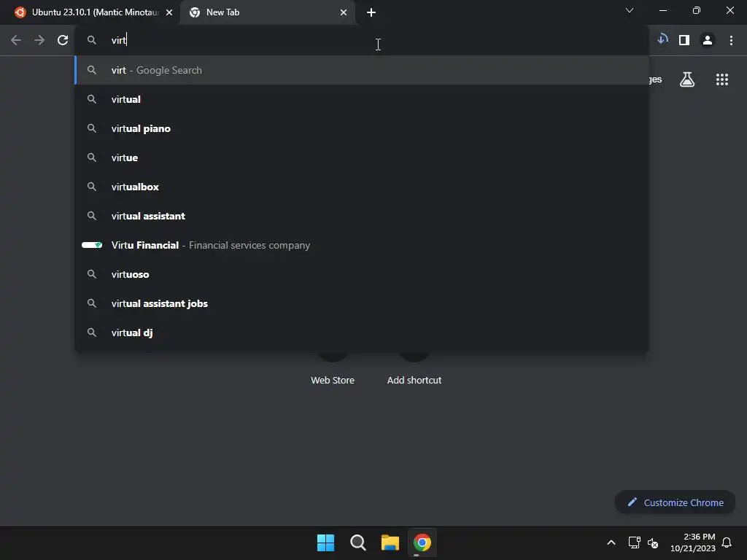Viewport: 747px width, 560px height.
Task: Open Search Labs flask icon
Action: (x=687, y=79)
